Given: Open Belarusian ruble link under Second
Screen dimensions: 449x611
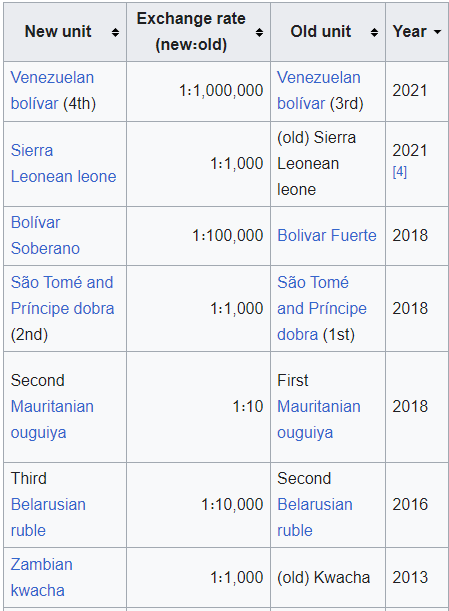Looking at the screenshot, I should click(x=315, y=517).
